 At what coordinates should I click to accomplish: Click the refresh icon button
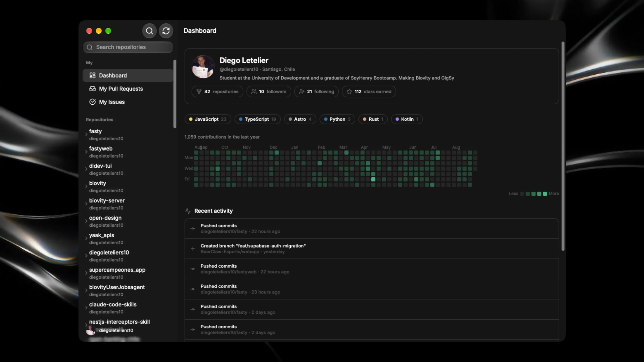[166, 31]
